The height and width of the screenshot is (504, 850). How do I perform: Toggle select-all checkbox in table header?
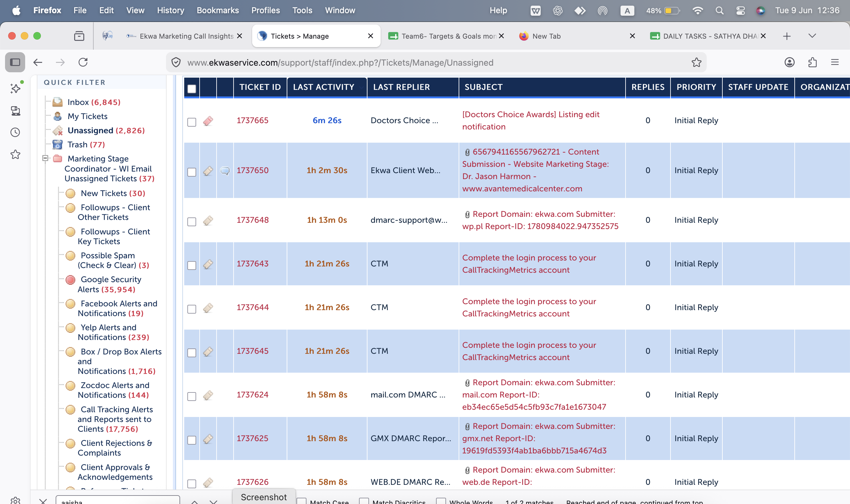click(x=192, y=89)
